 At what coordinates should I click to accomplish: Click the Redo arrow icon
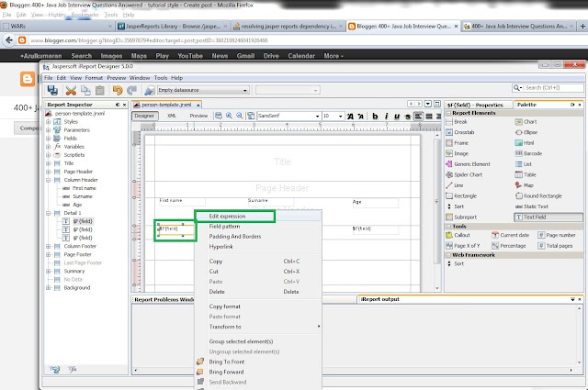tap(131, 90)
